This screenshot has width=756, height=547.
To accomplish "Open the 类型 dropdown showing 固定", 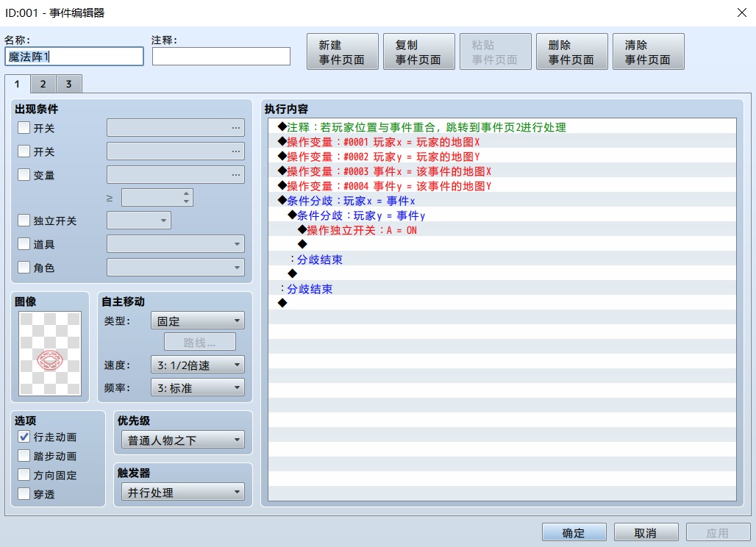I will pos(198,321).
